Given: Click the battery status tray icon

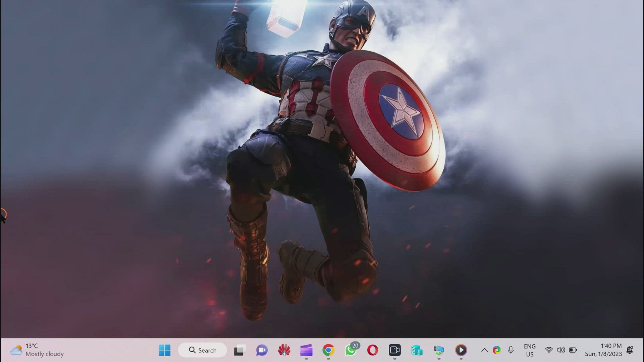Looking at the screenshot, I should (573, 350).
